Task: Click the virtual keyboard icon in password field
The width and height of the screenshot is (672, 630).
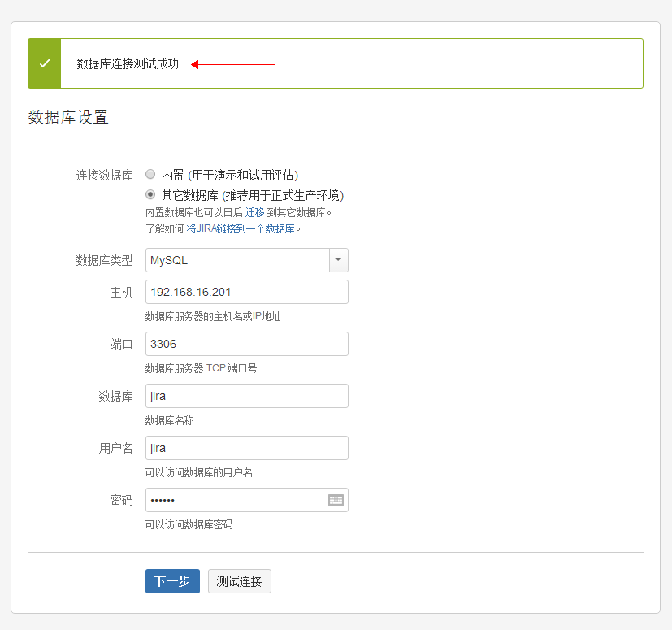Action: (336, 500)
